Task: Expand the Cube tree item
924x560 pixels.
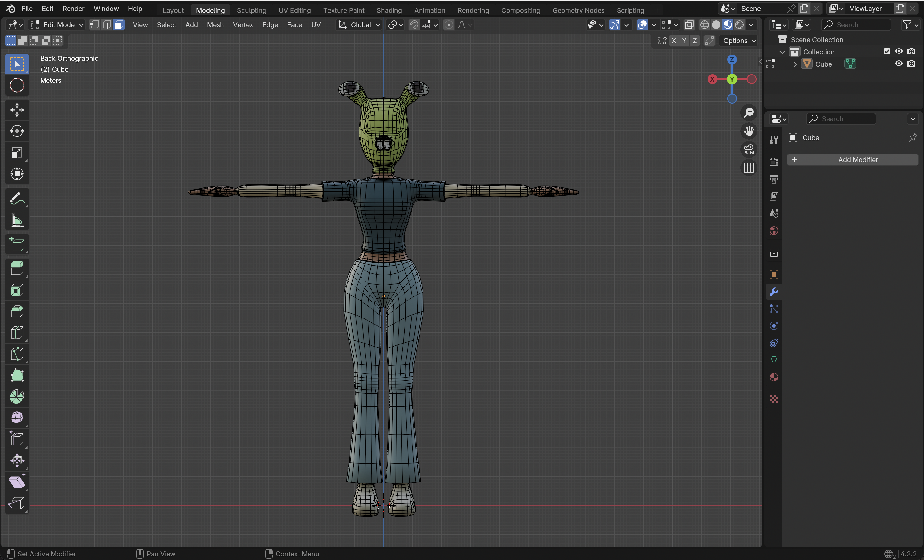Action: click(794, 64)
